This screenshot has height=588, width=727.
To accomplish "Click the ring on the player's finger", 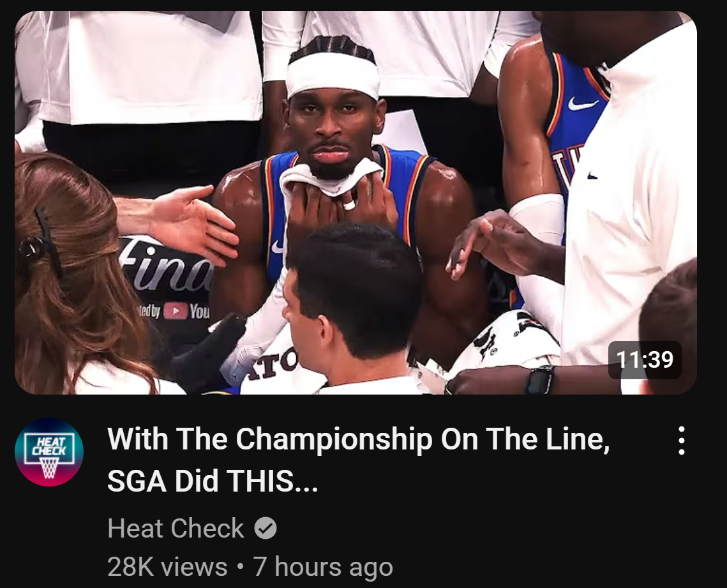I will [x=350, y=204].
